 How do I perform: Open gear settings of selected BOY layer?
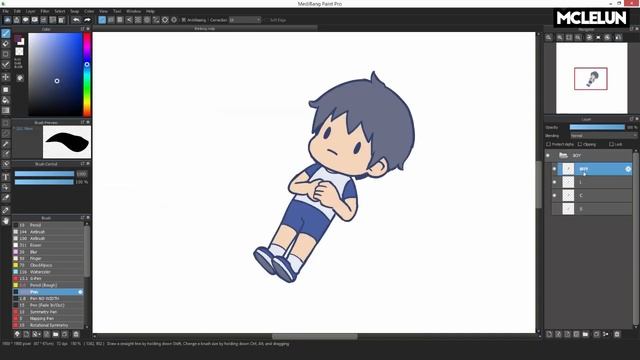(x=628, y=169)
